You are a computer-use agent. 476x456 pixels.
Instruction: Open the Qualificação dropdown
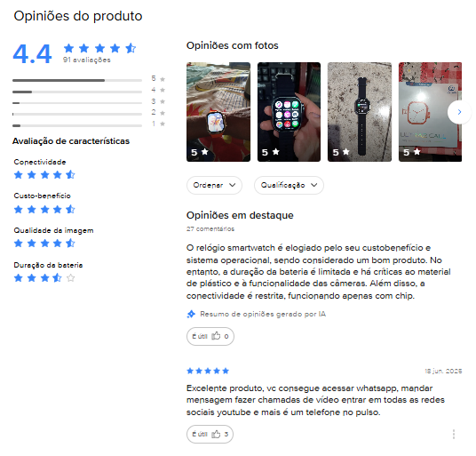point(289,185)
